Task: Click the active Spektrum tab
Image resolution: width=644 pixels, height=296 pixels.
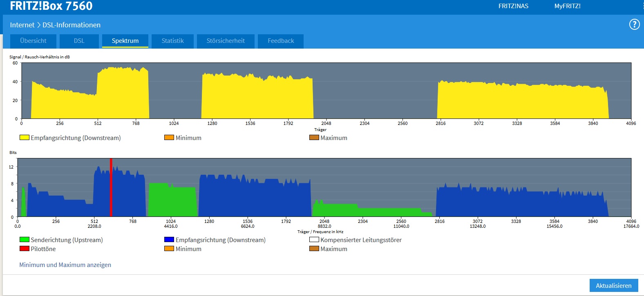Action: [125, 41]
